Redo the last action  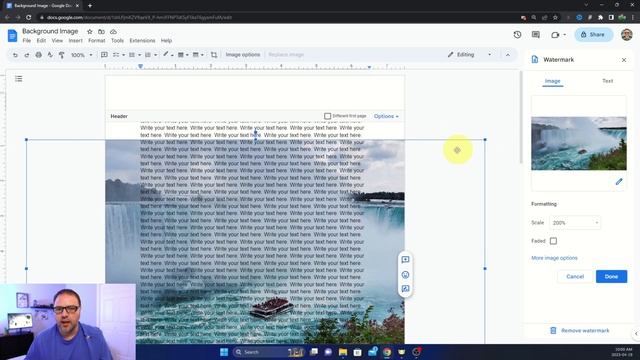[x=27, y=55]
